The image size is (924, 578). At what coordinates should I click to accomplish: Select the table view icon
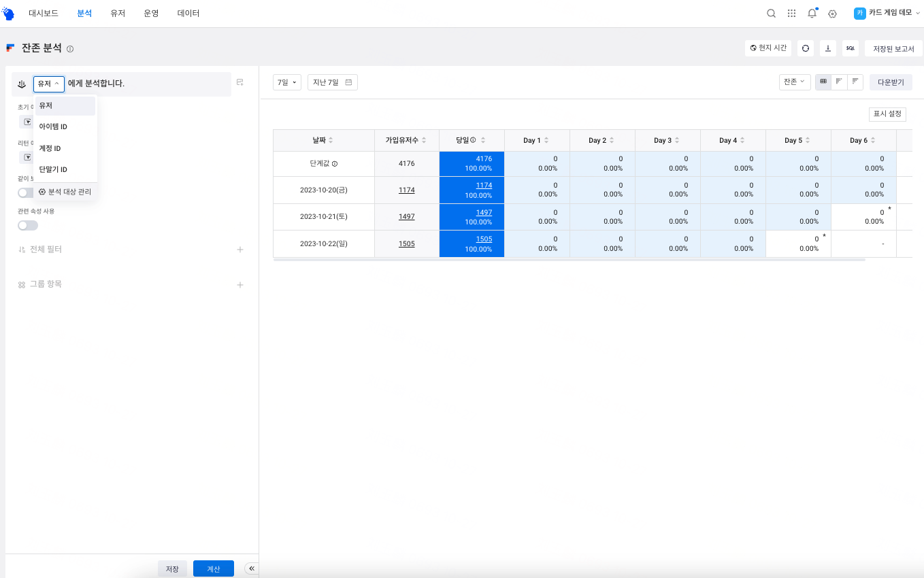[x=823, y=82]
